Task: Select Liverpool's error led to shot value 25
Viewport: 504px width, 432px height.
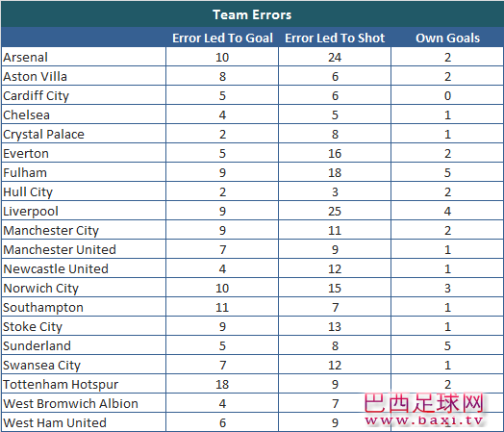Action: click(x=335, y=211)
